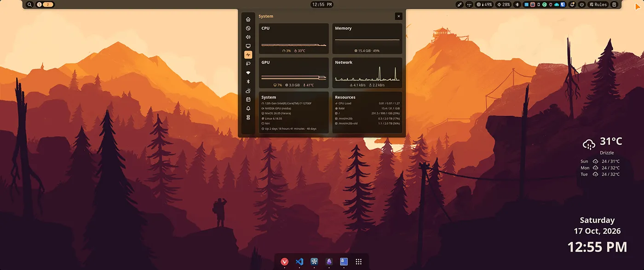Open the power menu icon
The image size is (644, 270).
click(582, 5)
